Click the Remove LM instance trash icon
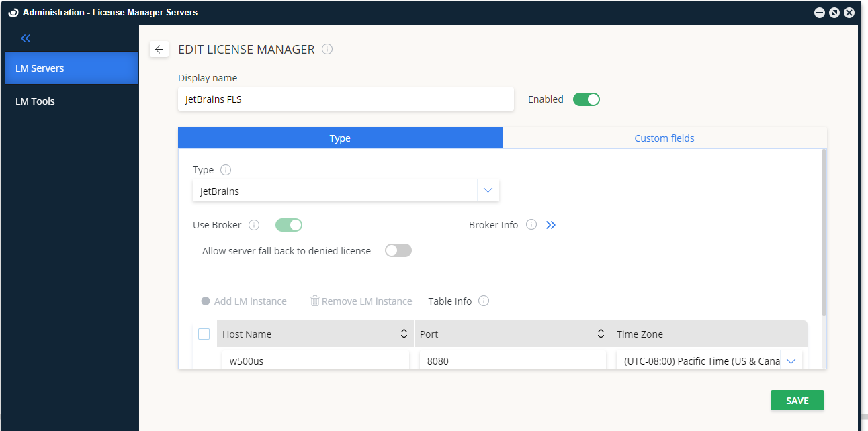The width and height of the screenshot is (868, 431). tap(315, 301)
